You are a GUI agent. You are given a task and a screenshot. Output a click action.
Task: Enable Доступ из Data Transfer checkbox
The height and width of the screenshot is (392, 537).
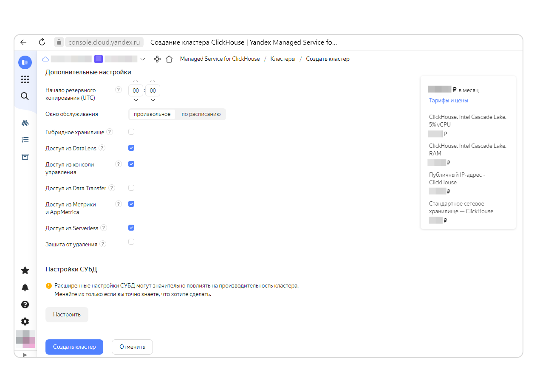(x=131, y=188)
